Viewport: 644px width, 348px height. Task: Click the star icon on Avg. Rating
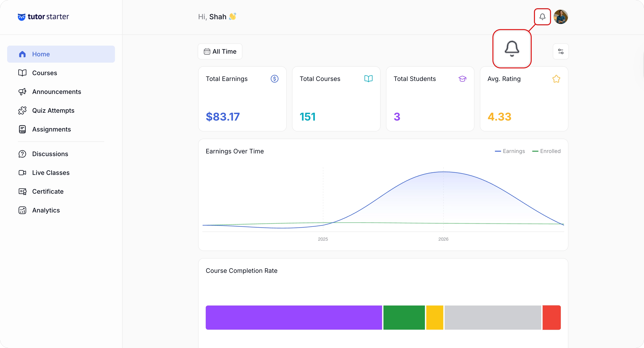556,79
